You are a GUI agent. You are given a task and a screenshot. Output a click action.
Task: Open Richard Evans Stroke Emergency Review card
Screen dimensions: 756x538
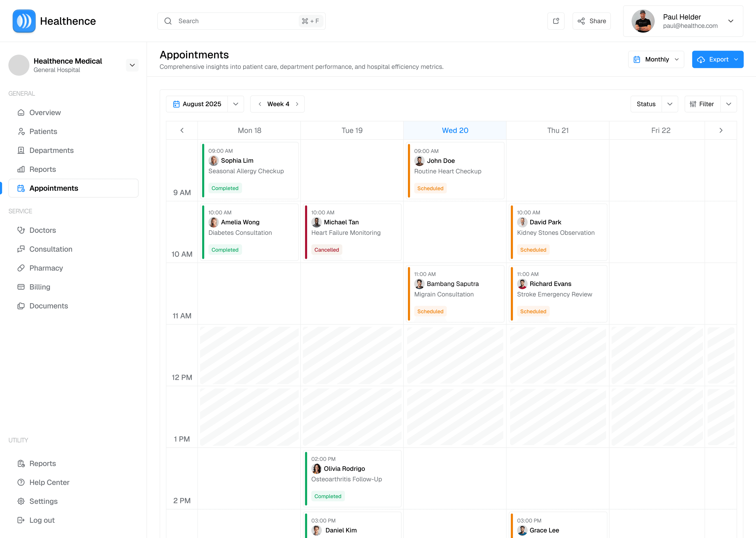[558, 294]
